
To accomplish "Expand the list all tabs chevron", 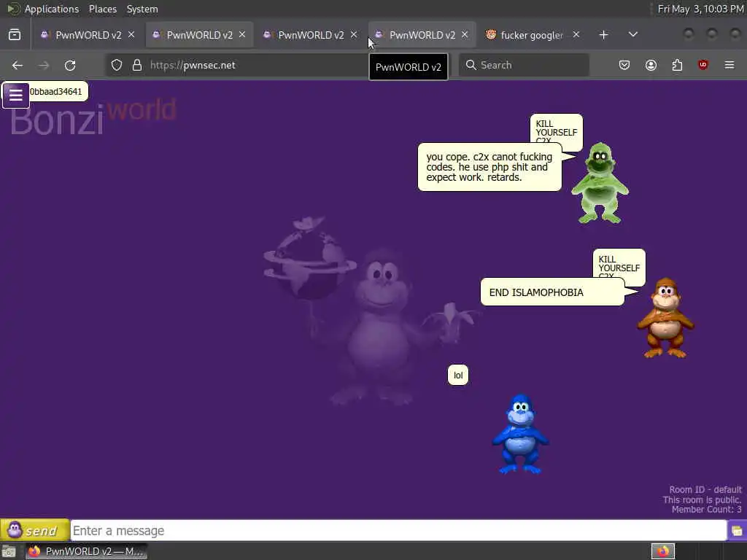I will pos(633,35).
